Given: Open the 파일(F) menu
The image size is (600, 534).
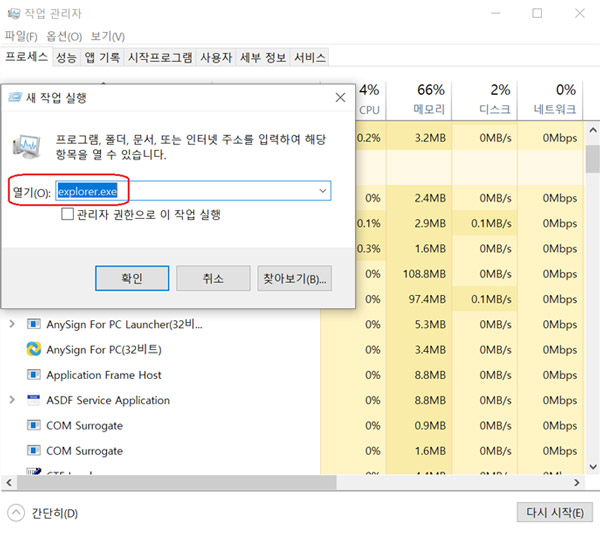Looking at the screenshot, I should (21, 36).
